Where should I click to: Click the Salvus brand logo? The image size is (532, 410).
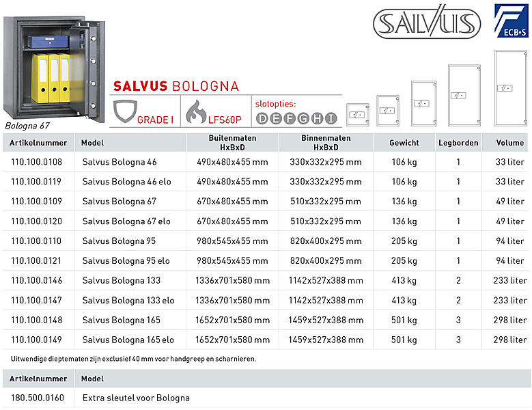tap(417, 23)
